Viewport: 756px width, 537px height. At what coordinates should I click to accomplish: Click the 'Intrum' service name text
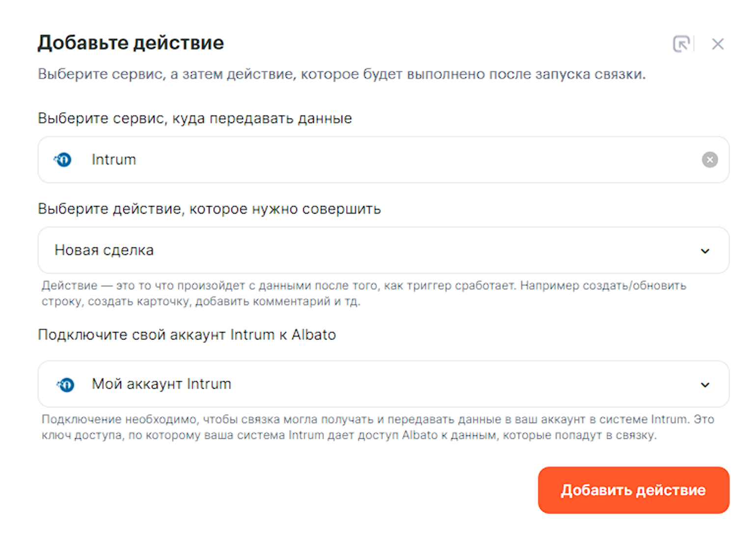(113, 160)
